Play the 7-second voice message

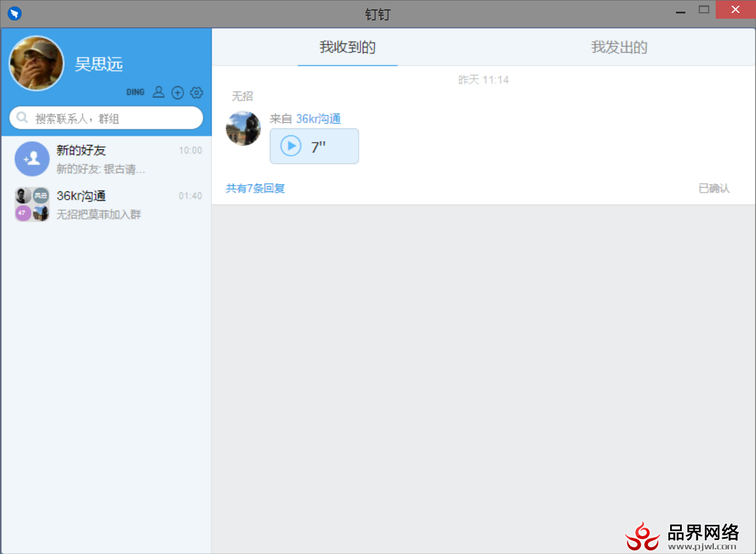coord(291,146)
